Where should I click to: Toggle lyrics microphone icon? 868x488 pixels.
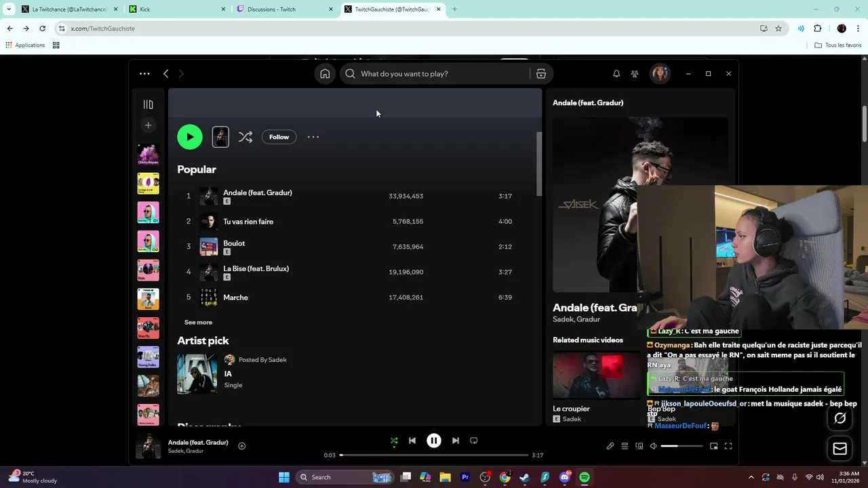click(610, 446)
